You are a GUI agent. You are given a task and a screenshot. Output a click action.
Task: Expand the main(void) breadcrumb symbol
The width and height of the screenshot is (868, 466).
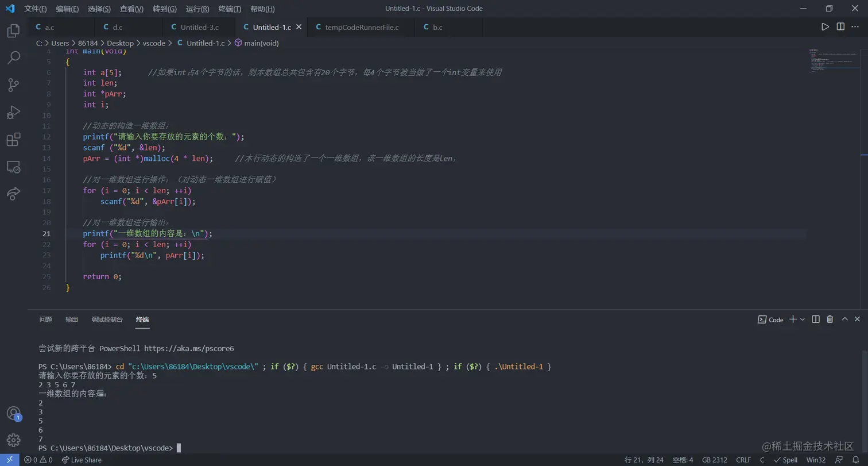[256, 43]
